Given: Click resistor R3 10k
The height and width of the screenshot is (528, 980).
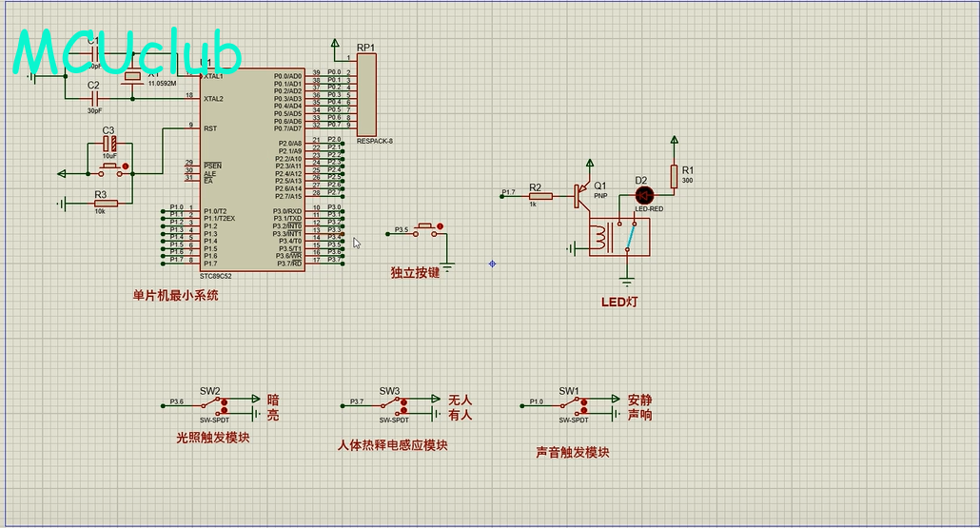Looking at the screenshot, I should click(x=105, y=203).
